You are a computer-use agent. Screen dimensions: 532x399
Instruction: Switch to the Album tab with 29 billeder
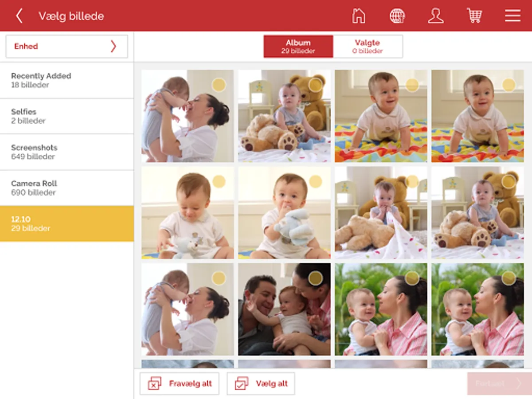pos(298,47)
